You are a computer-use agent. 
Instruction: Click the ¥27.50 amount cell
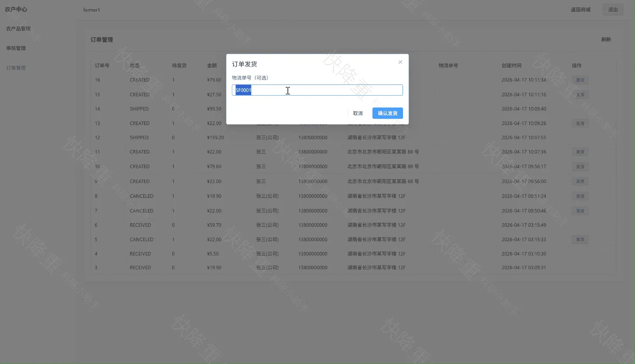[x=214, y=95]
